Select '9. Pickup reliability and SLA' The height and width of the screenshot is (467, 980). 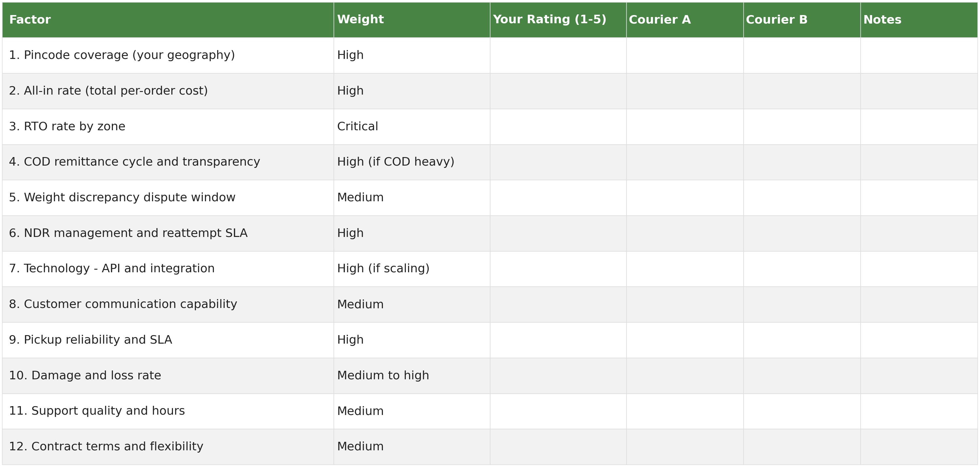pyautogui.click(x=168, y=340)
